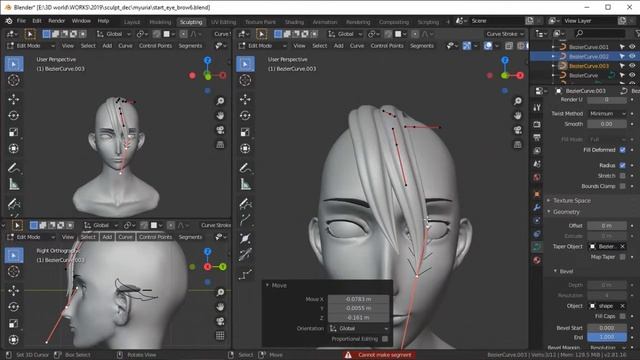Image resolution: width=640 pixels, height=360 pixels.
Task: Switch to the Modeling workspace tab
Action: (160, 22)
